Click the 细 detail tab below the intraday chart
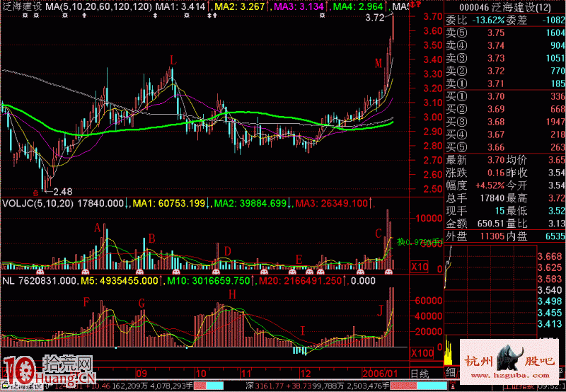Image resolution: width=566 pixels, height=392 pixels. 450,373
